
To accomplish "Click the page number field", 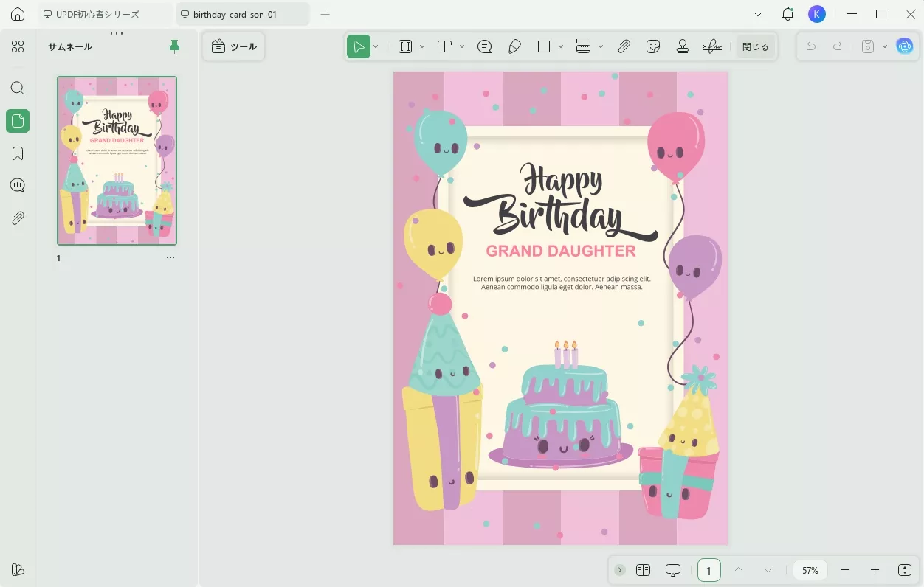I will click(709, 570).
